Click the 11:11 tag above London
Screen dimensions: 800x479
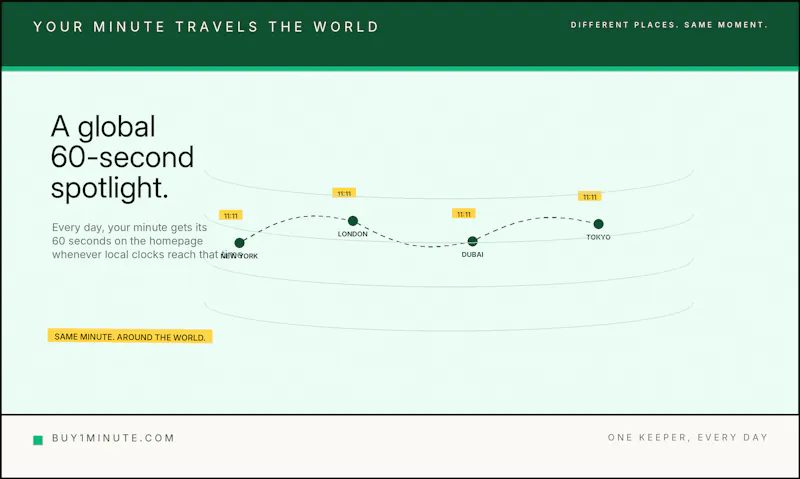tap(344, 193)
